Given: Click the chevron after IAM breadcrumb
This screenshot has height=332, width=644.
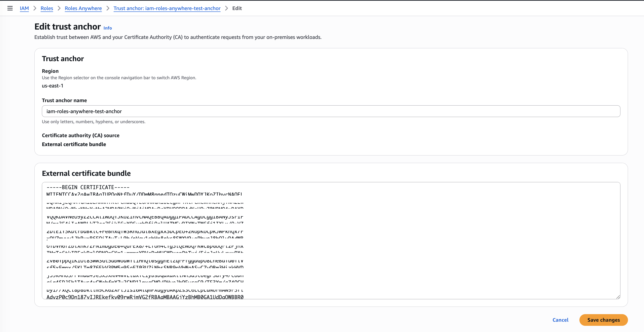Looking at the screenshot, I should coord(35,8).
